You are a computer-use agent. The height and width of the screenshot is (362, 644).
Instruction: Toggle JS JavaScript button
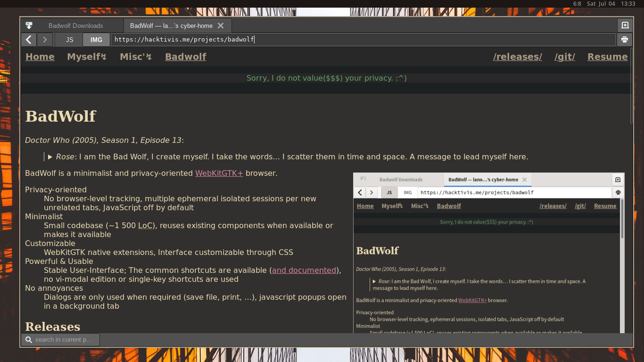pyautogui.click(x=70, y=40)
